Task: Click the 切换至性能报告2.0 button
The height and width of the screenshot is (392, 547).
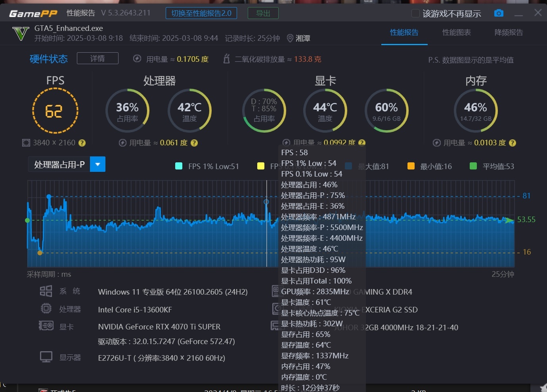Action: coord(201,13)
